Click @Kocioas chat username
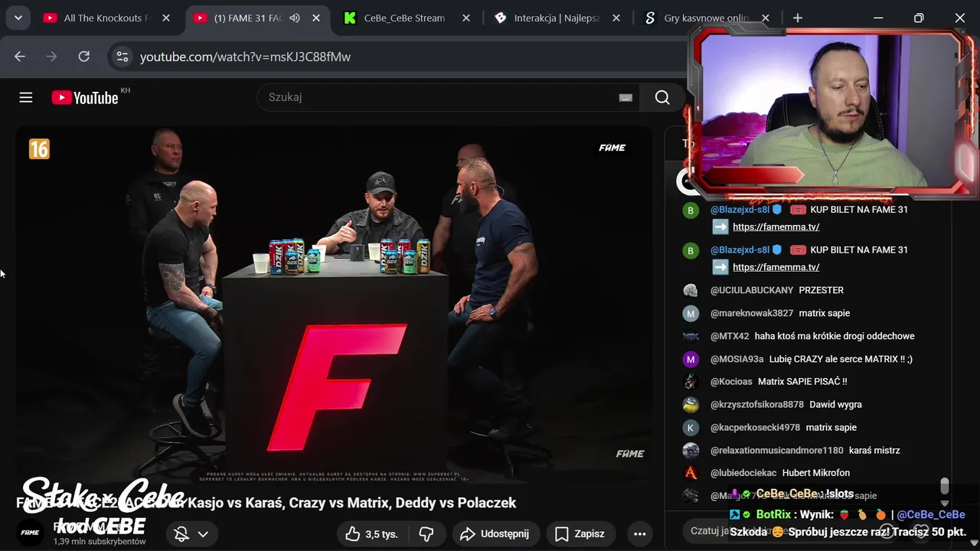This screenshot has height=551, width=980. tap(731, 381)
